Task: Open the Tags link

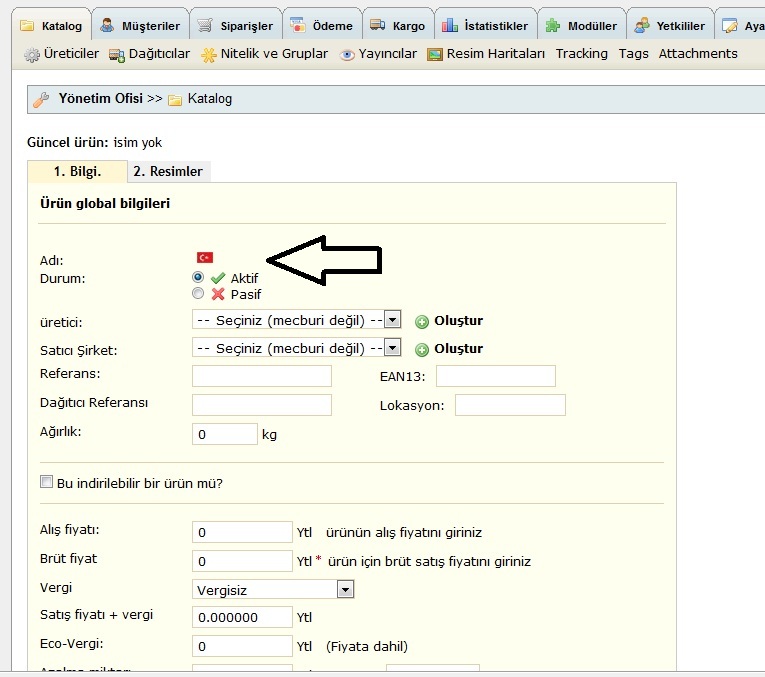Action: (633, 54)
